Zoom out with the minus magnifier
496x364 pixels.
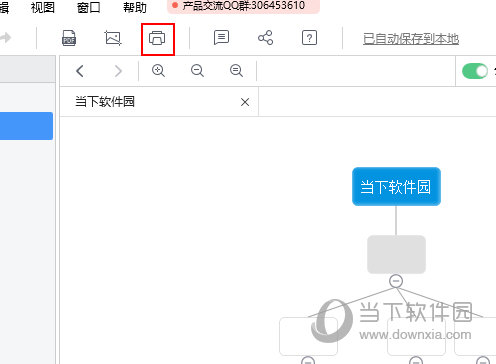point(197,71)
